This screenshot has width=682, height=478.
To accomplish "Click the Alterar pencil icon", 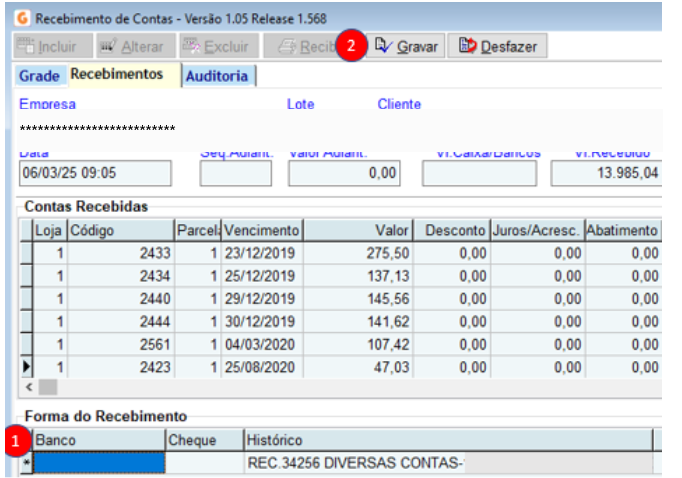I will click(x=108, y=46).
